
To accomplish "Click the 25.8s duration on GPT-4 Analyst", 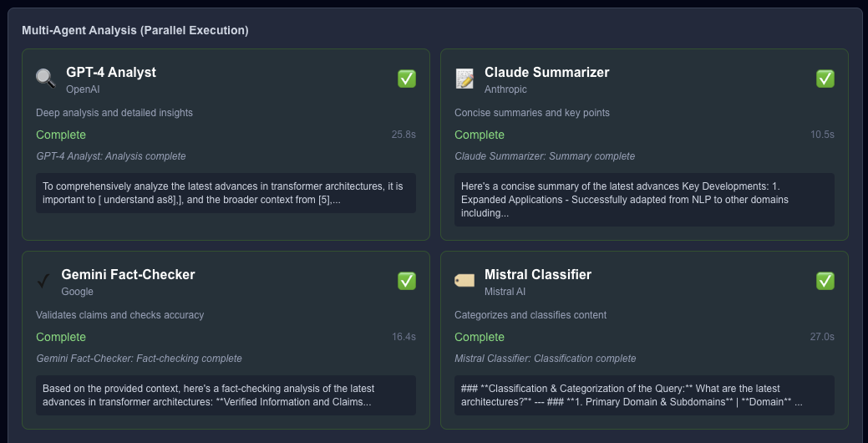I will coord(404,135).
